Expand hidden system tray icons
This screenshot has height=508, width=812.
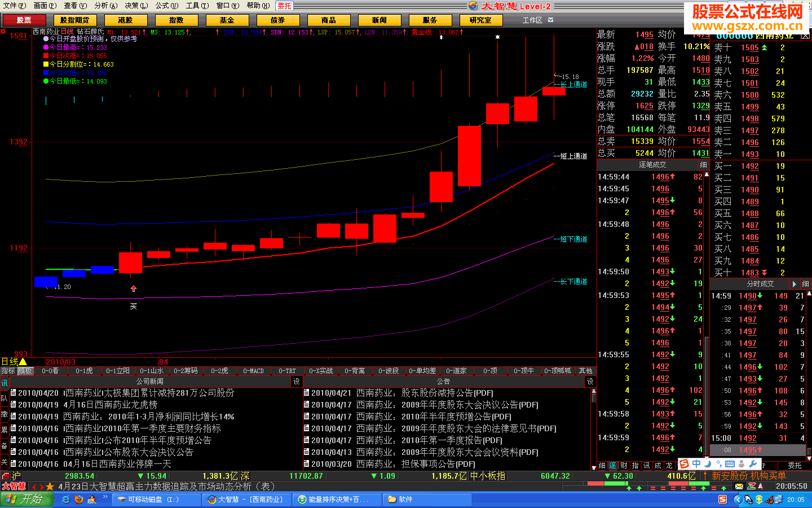click(x=738, y=500)
